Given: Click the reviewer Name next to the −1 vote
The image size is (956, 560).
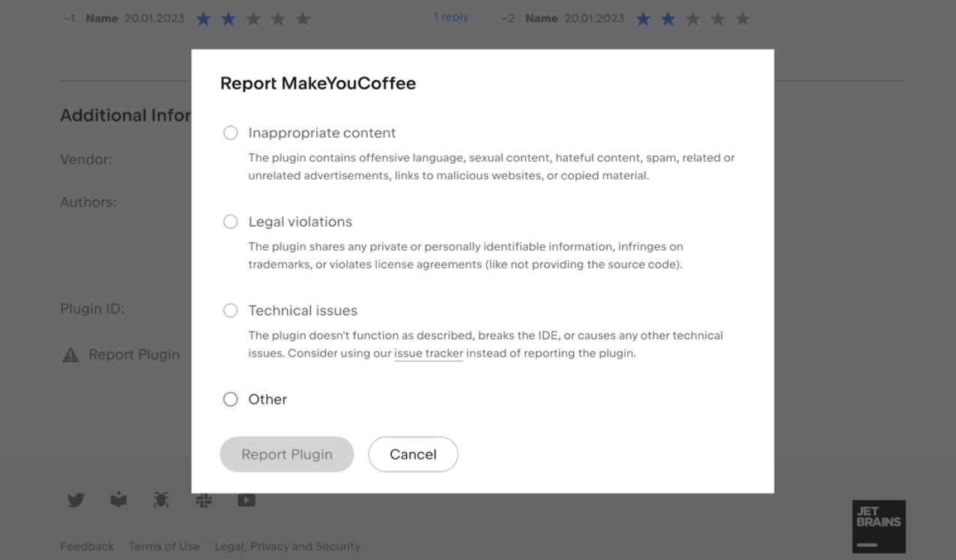Looking at the screenshot, I should click(x=102, y=18).
